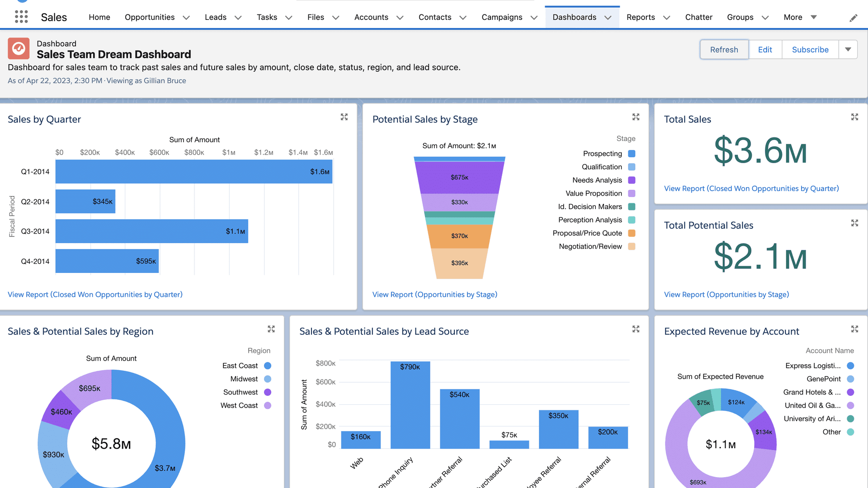Viewport: 868px width, 488px height.
Task: Open the Dashboards tab chevron menu
Action: (x=608, y=18)
